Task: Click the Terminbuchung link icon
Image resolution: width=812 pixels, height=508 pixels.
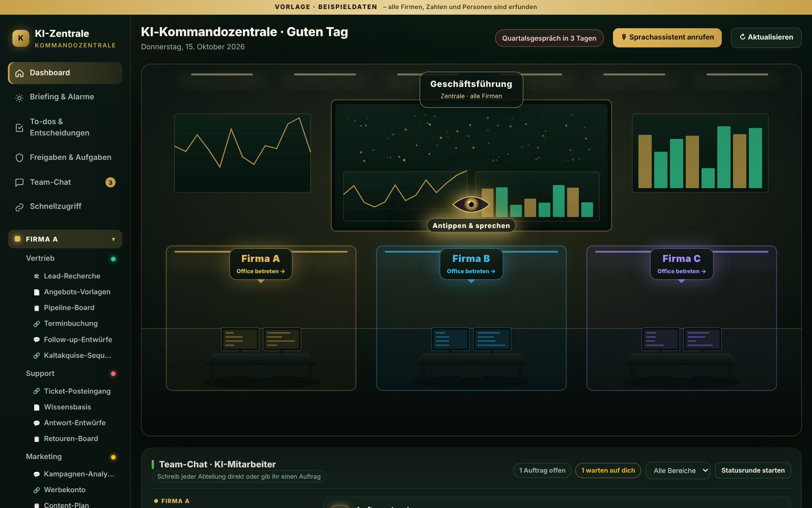Action: pyautogui.click(x=36, y=324)
